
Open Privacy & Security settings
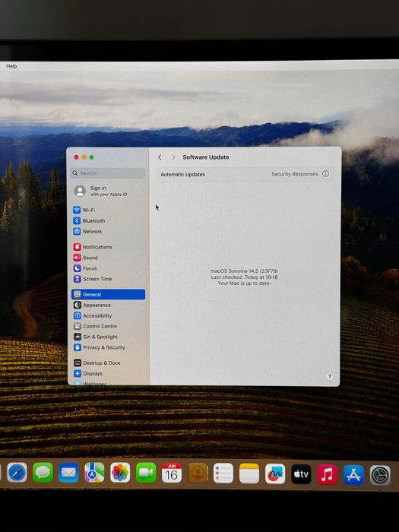click(100, 347)
